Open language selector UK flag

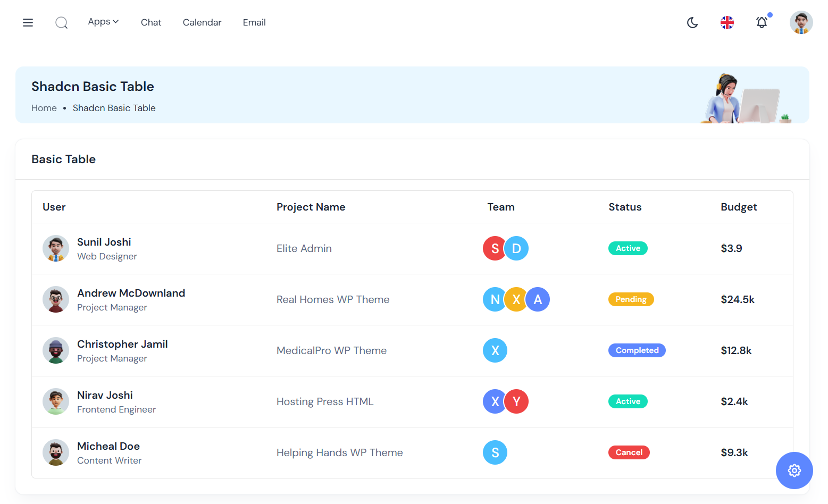[727, 22]
